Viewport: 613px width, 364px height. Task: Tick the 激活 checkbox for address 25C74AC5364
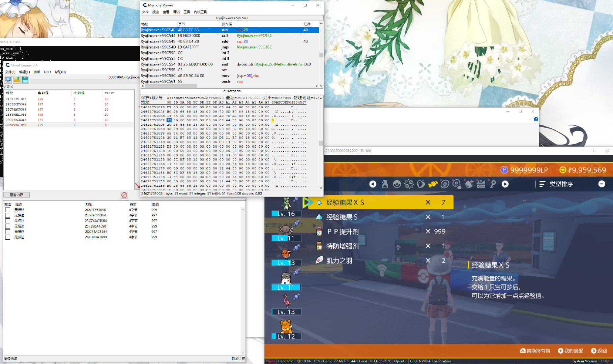(8, 221)
